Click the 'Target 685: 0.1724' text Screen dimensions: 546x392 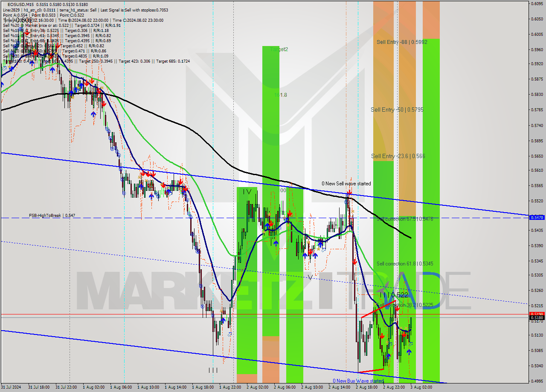(x=173, y=61)
